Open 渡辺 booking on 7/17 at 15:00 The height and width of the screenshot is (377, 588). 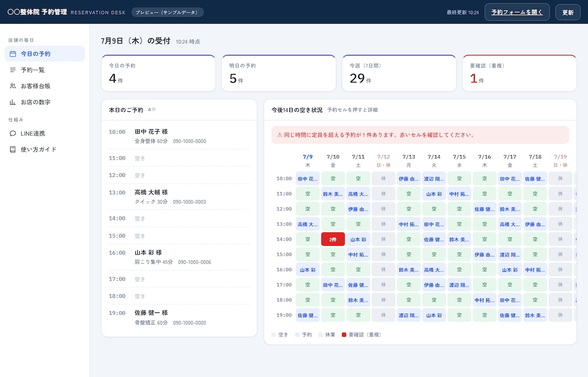[x=510, y=254]
